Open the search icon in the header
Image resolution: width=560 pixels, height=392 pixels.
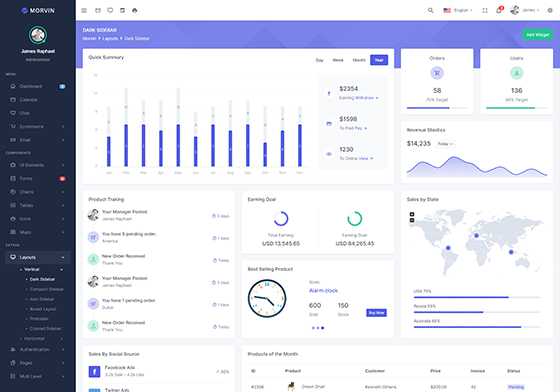pos(430,10)
